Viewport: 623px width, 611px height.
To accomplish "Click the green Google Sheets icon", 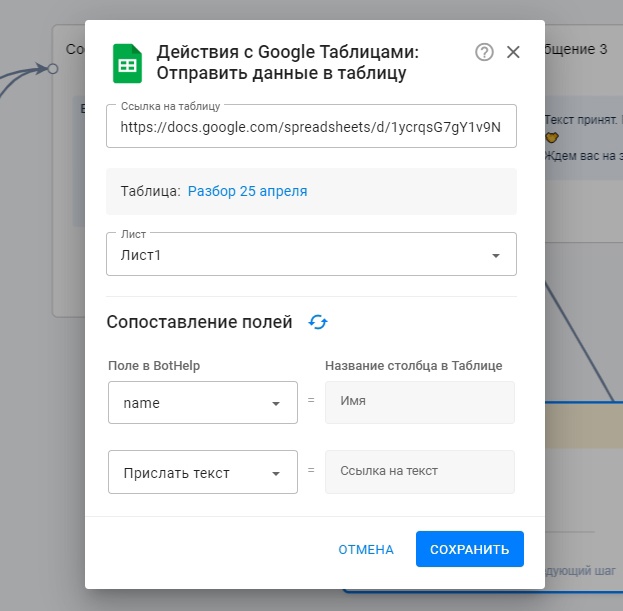I will point(127,62).
